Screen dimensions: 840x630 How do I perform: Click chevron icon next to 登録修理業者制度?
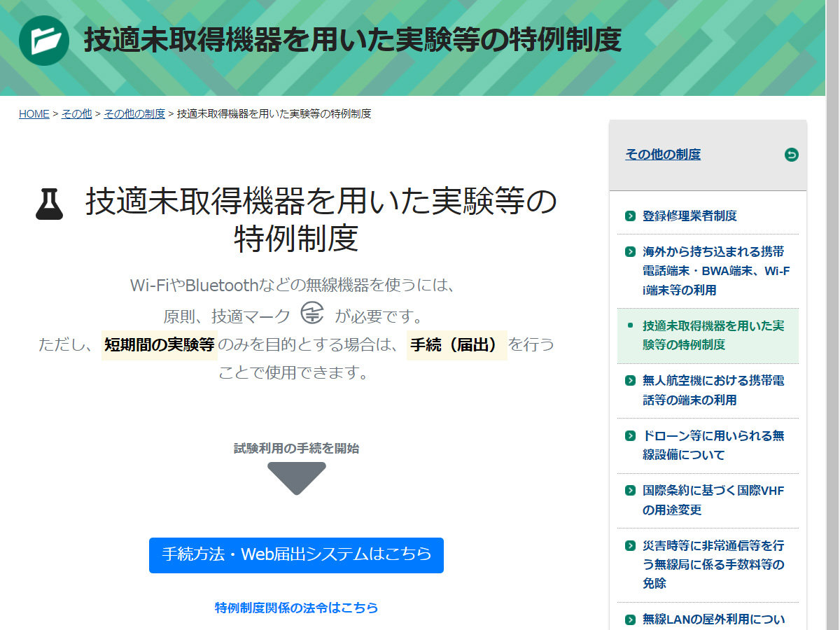click(x=630, y=216)
